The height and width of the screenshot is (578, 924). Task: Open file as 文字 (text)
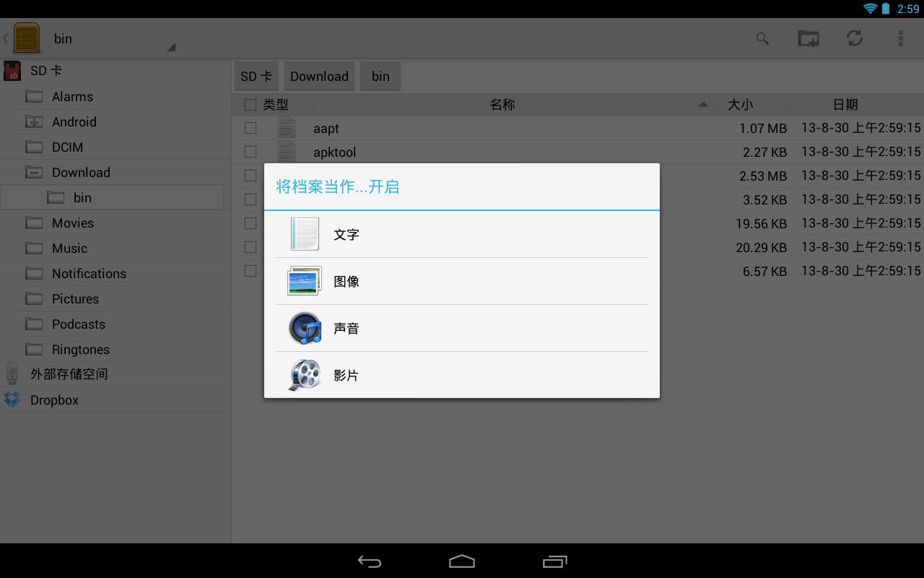click(x=462, y=234)
